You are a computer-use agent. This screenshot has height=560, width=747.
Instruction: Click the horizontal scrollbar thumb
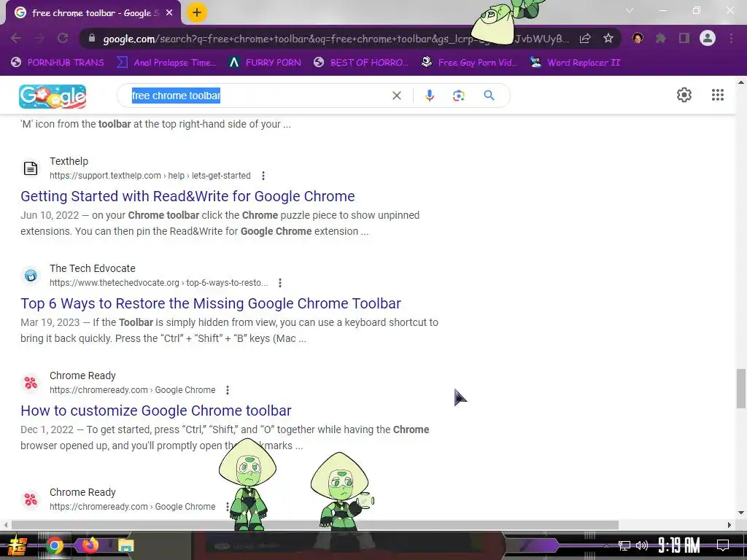314,525
